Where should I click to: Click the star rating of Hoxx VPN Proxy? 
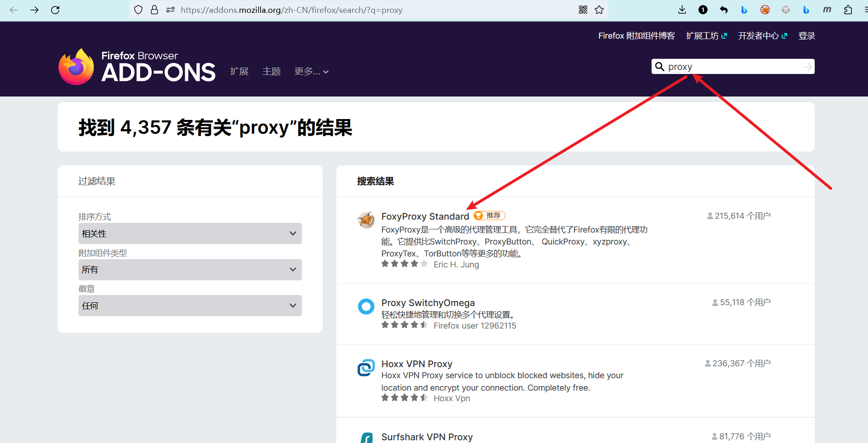(x=404, y=398)
